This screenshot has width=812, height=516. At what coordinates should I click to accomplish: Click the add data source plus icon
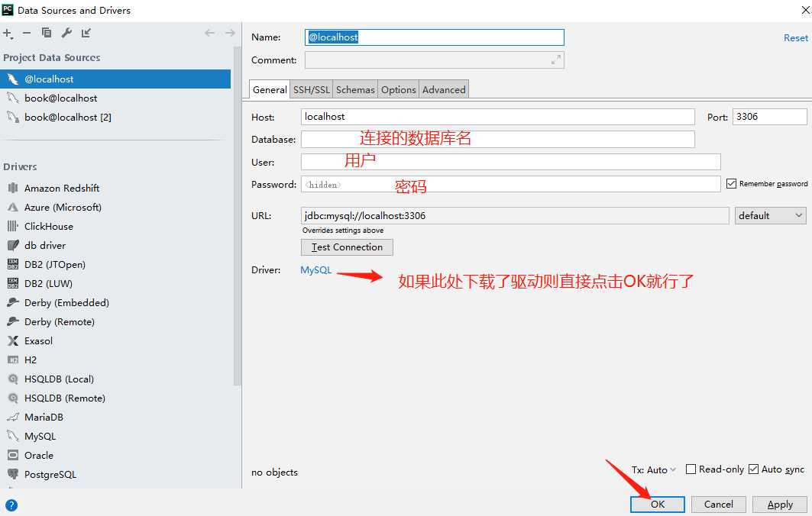[x=8, y=33]
